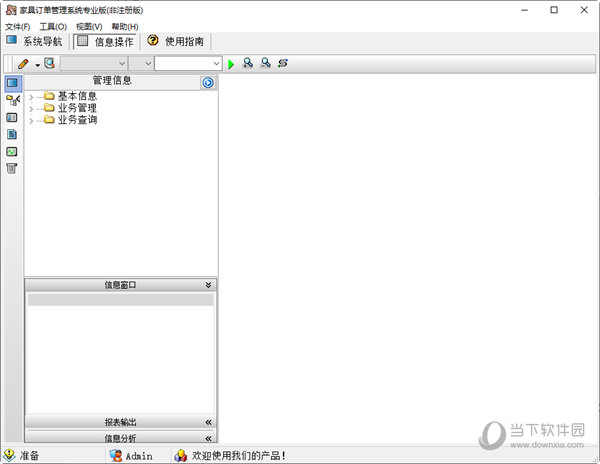Open the 文件(F) menu
Viewport: 600px width, 464px height.
tap(18, 27)
